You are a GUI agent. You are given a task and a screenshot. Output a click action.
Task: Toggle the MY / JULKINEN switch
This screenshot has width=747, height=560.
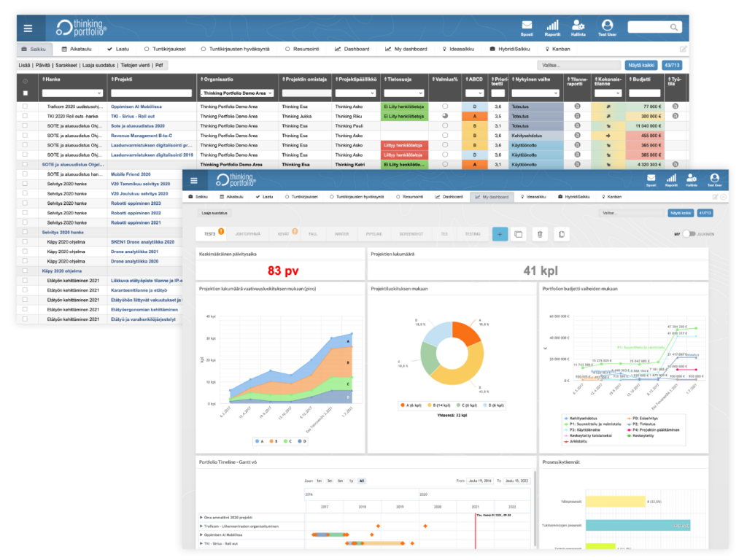[688, 234]
